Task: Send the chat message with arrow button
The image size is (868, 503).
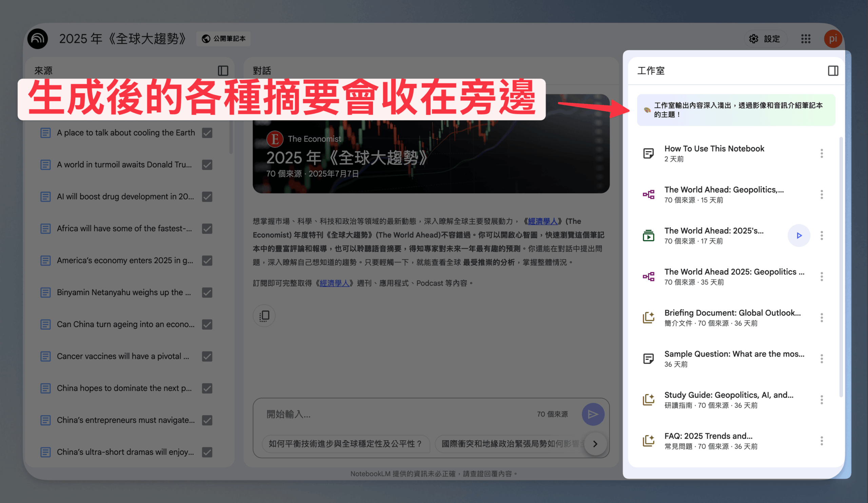Action: coord(593,414)
